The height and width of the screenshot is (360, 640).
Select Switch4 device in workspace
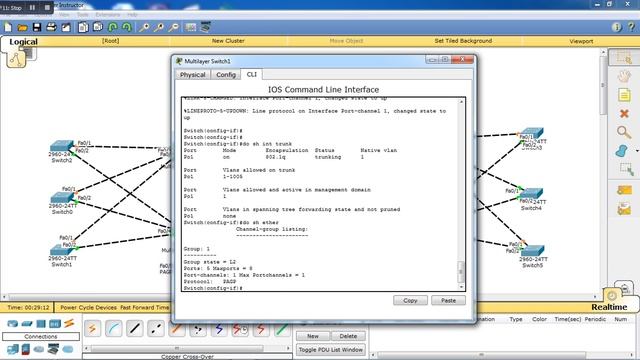531,193
